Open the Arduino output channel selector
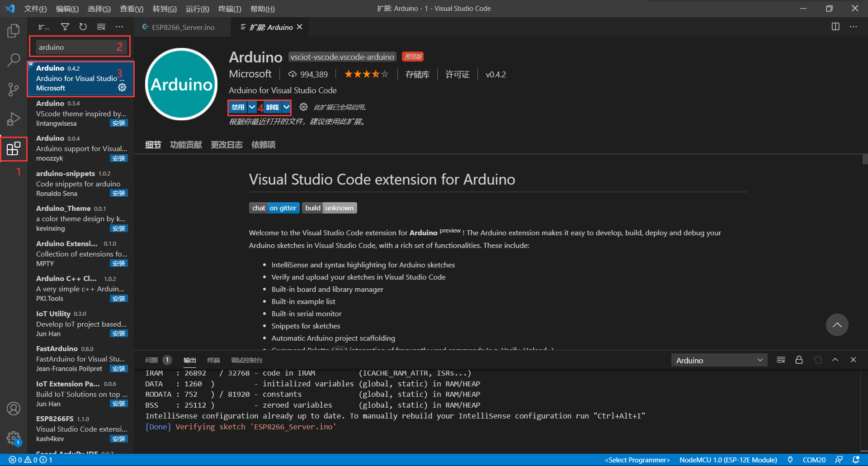This screenshot has height=466, width=868. pyautogui.click(x=719, y=360)
